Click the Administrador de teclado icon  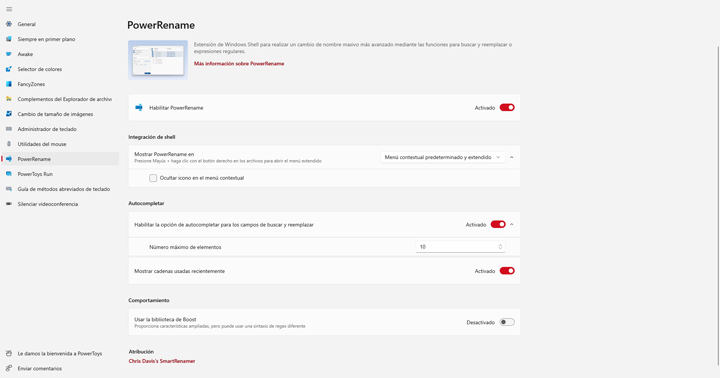9,129
